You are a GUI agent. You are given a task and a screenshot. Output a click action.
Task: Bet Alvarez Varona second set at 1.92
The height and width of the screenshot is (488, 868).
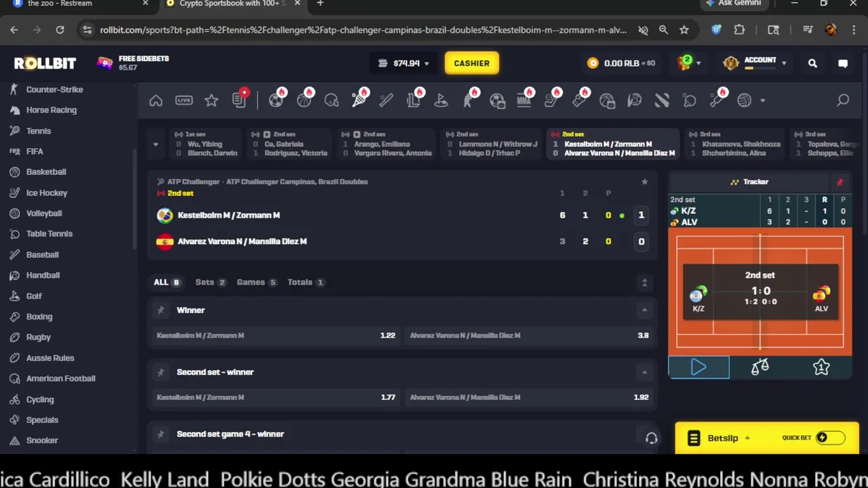pos(529,397)
